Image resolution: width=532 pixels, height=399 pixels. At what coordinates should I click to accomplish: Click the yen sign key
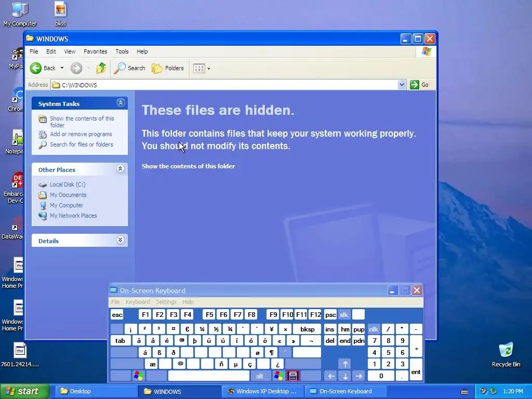(271, 329)
